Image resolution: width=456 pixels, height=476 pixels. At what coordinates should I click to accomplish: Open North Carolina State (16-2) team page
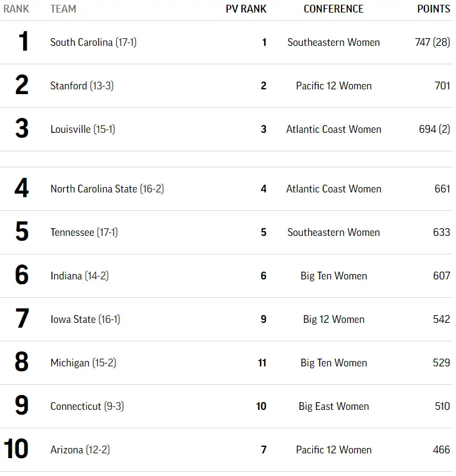coord(107,189)
